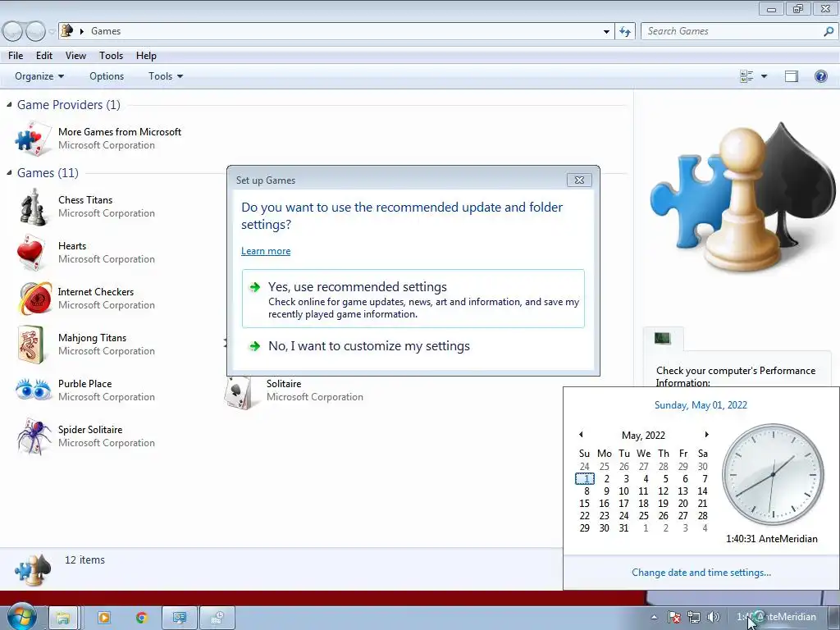
Task: Click the Back navigation button
Action: coord(13,31)
